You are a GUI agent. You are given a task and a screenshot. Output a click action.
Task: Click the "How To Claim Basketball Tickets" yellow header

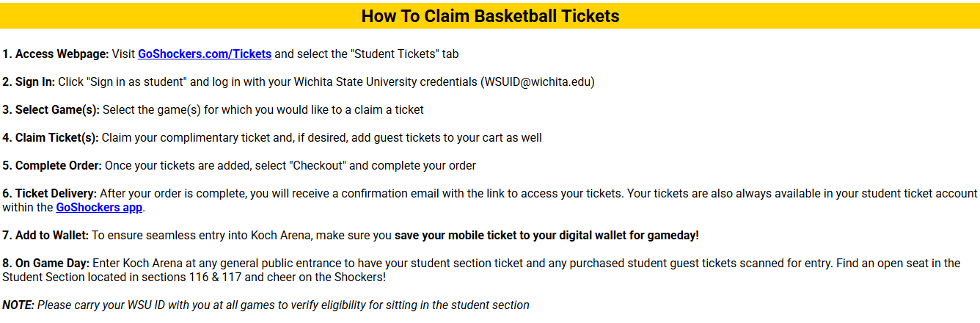click(x=490, y=15)
